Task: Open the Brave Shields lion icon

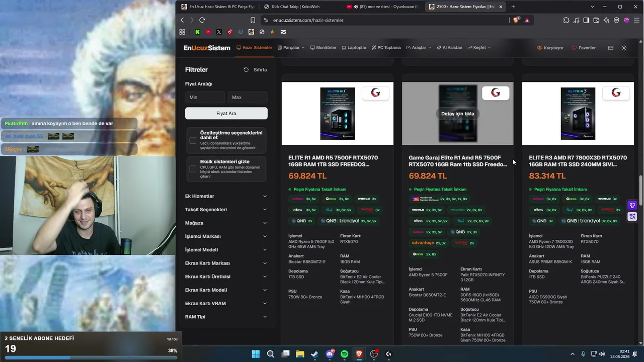Action: (x=516, y=20)
